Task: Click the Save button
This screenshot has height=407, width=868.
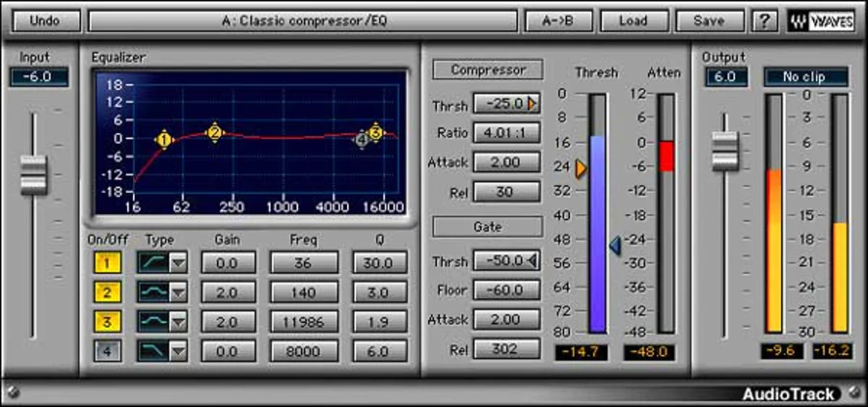Action: [710, 21]
